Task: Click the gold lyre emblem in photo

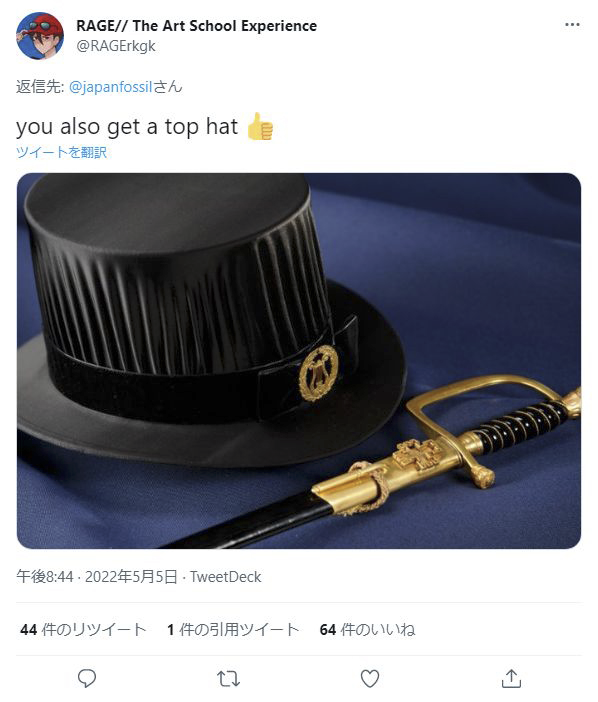Action: pyautogui.click(x=318, y=373)
